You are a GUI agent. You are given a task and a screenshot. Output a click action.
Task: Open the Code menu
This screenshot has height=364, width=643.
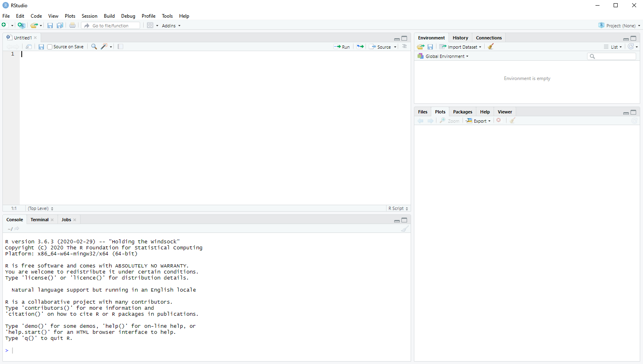36,16
